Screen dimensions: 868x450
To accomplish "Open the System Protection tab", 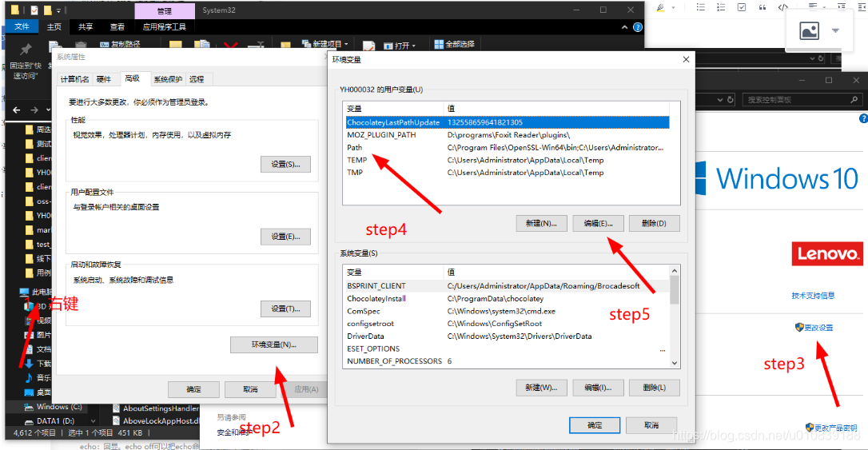I will click(168, 79).
